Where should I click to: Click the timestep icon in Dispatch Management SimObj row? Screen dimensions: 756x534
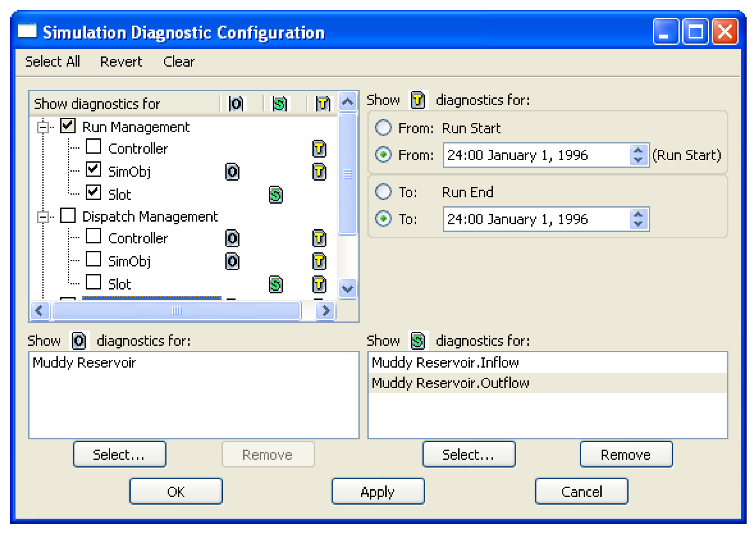coord(319,261)
